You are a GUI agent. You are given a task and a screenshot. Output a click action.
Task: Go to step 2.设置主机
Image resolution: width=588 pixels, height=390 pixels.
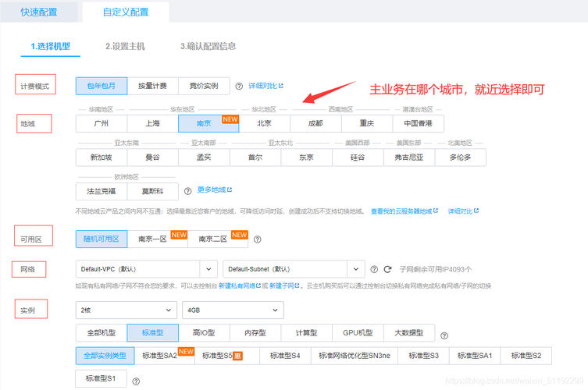125,47
